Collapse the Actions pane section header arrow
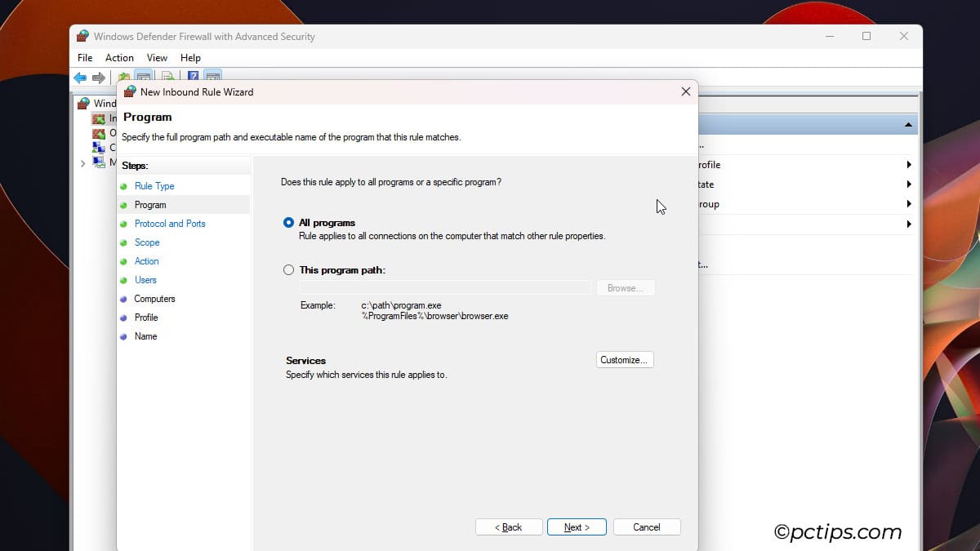The image size is (980, 551). (909, 124)
